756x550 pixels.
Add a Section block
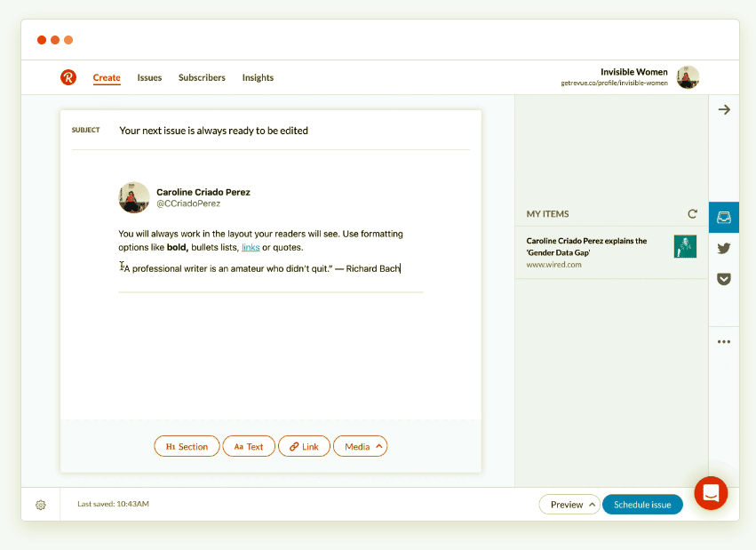point(187,446)
